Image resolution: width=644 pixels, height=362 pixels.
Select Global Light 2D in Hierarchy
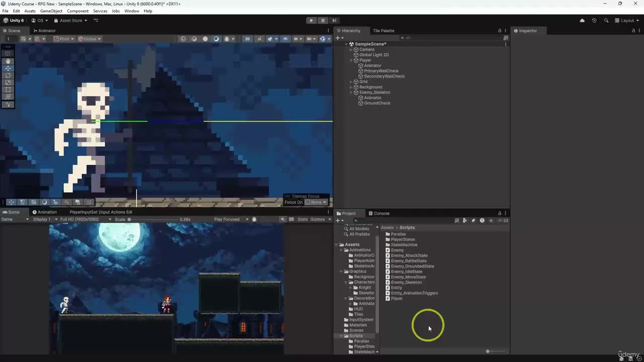[x=374, y=55]
